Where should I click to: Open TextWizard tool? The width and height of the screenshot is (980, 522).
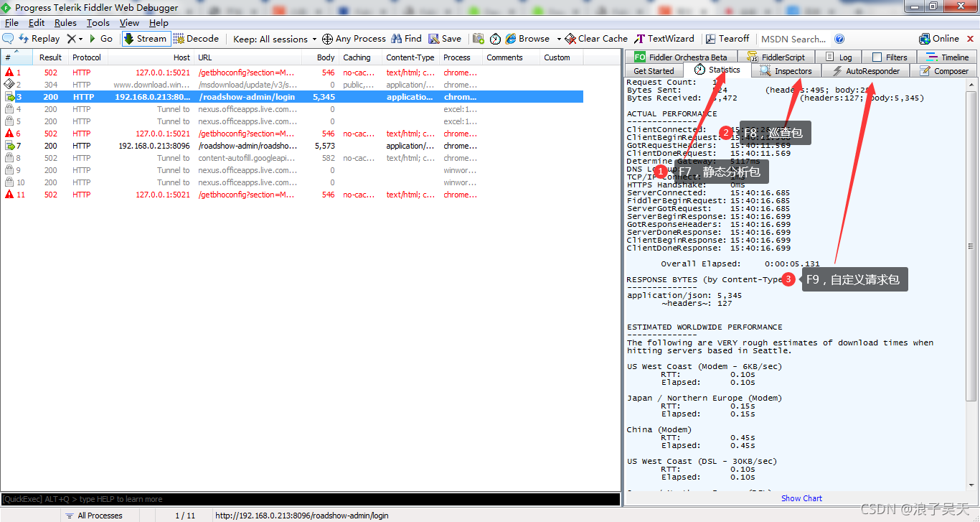coord(664,39)
